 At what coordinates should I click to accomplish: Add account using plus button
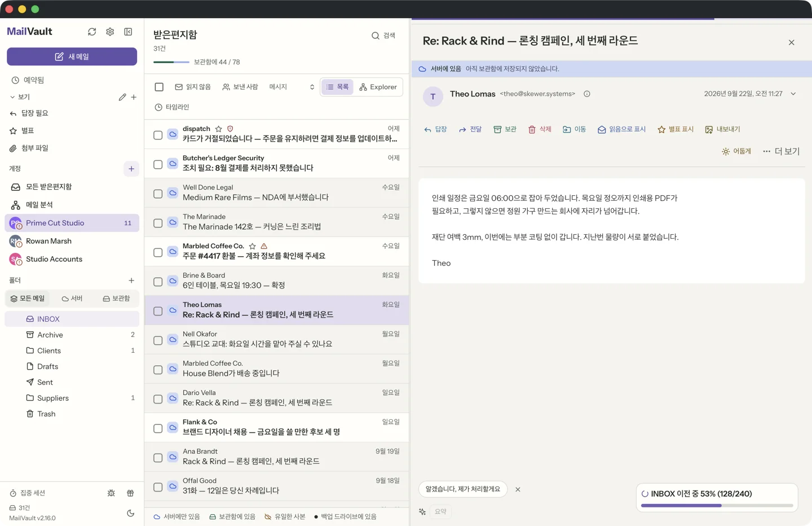pos(131,169)
